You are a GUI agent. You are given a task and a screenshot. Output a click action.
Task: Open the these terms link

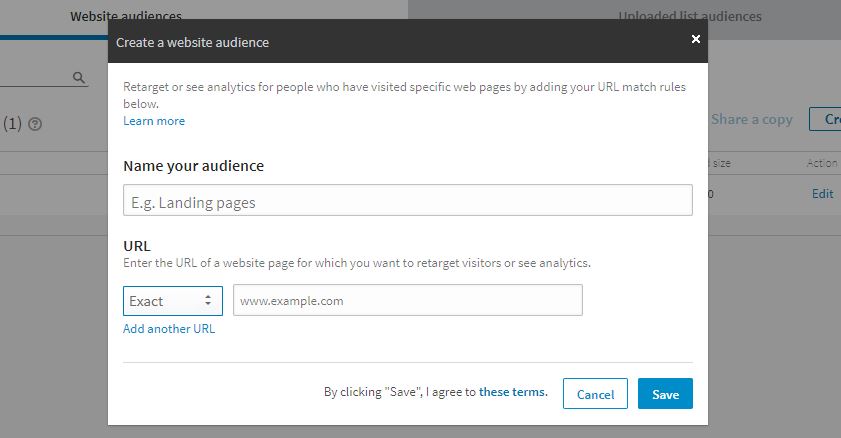[512, 392]
